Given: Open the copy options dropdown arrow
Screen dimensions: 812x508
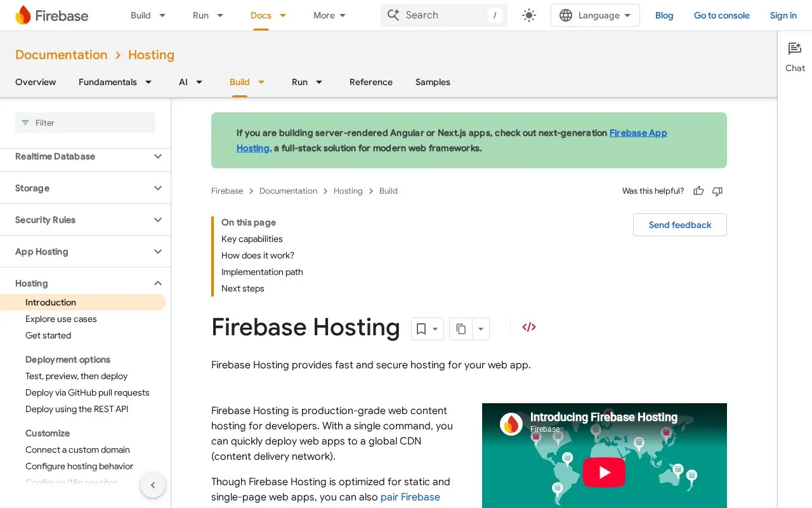Looking at the screenshot, I should pyautogui.click(x=481, y=329).
